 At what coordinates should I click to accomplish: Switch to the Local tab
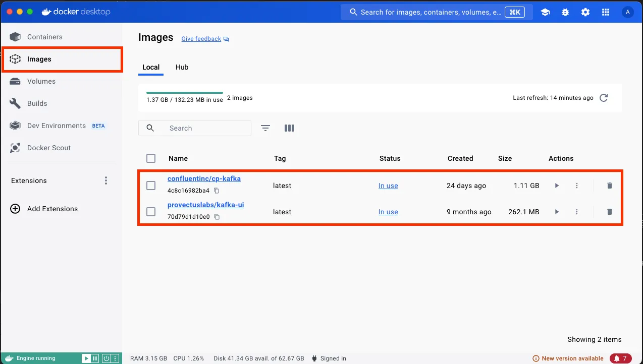click(151, 67)
